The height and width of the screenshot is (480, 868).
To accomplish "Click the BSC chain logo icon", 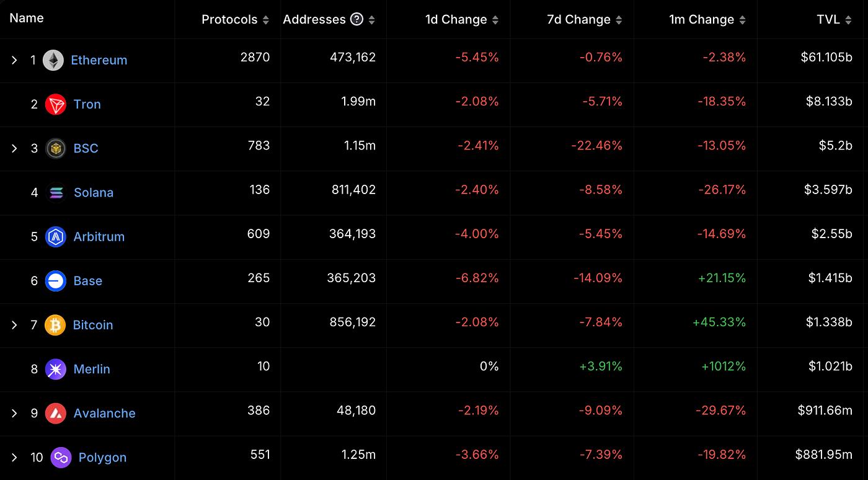I will 56,148.
